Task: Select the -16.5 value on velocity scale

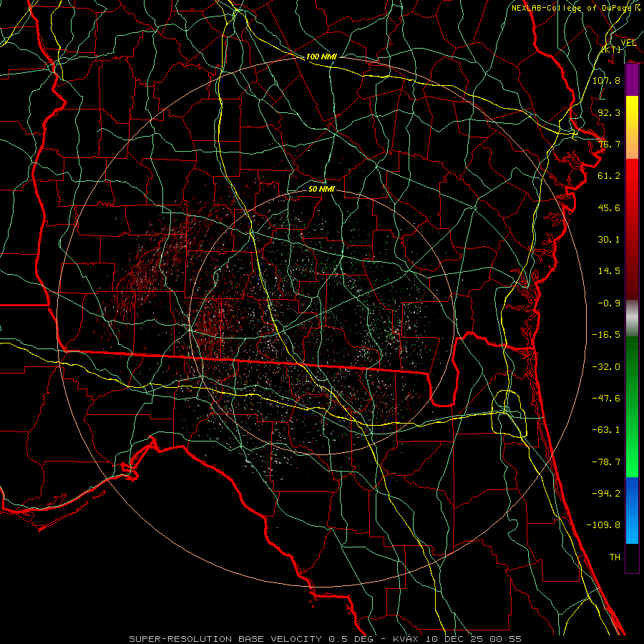Action: point(606,335)
